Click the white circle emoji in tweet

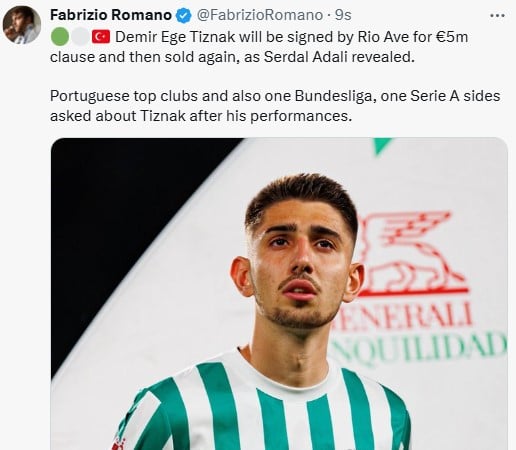(x=80, y=37)
